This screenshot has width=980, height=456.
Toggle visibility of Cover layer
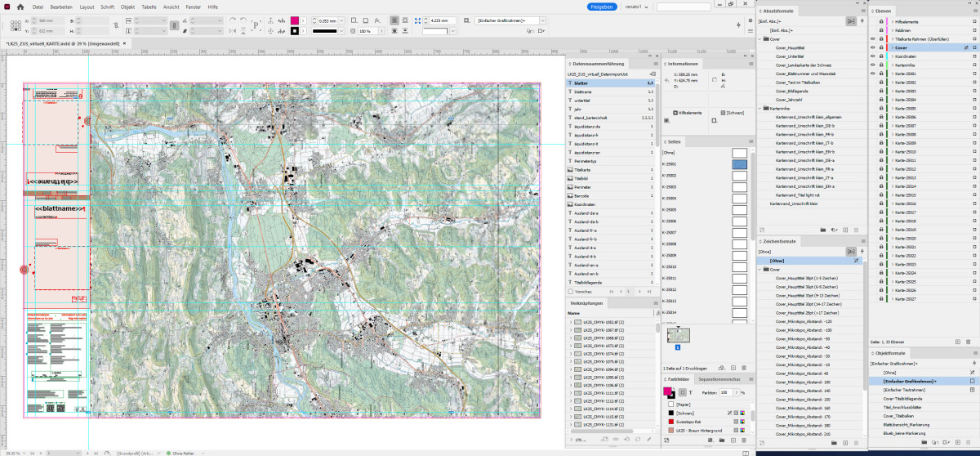pyautogui.click(x=872, y=47)
